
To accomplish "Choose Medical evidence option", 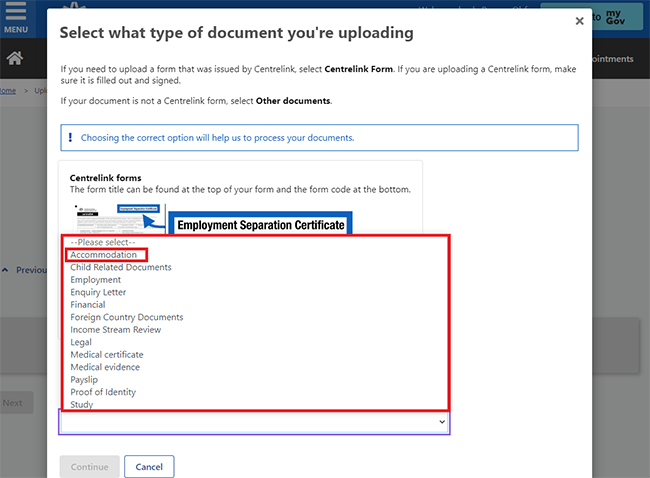I will click(x=104, y=367).
